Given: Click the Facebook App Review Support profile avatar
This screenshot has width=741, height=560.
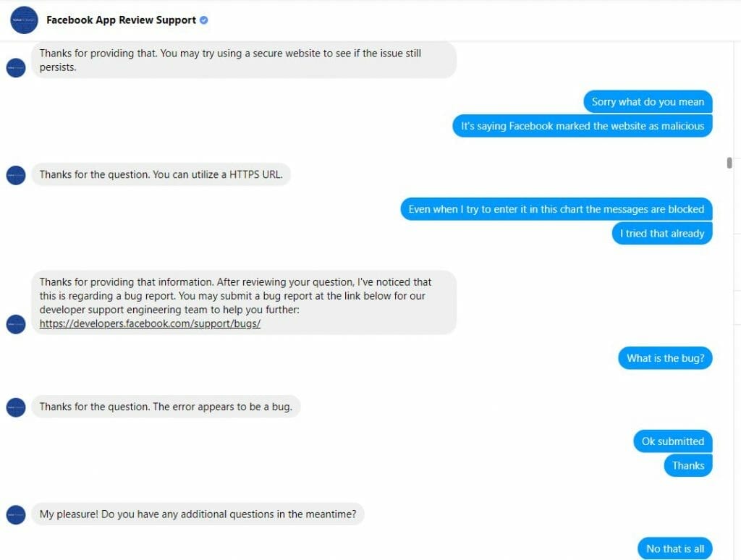Looking at the screenshot, I should (23, 20).
